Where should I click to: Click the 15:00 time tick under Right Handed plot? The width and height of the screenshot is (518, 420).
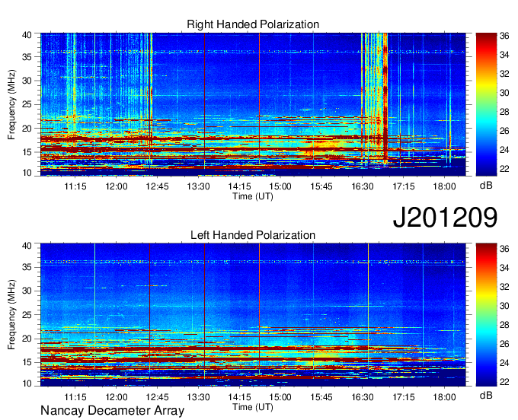[x=280, y=186]
